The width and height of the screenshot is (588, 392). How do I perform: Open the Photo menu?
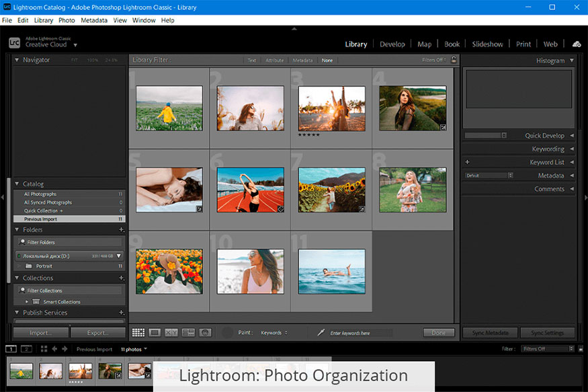pyautogui.click(x=67, y=20)
